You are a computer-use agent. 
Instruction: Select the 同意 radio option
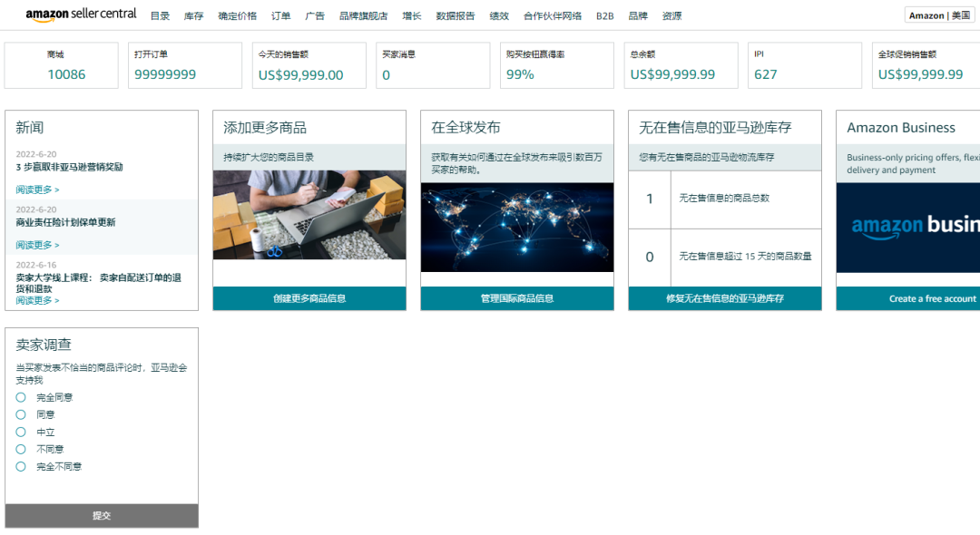(21, 414)
